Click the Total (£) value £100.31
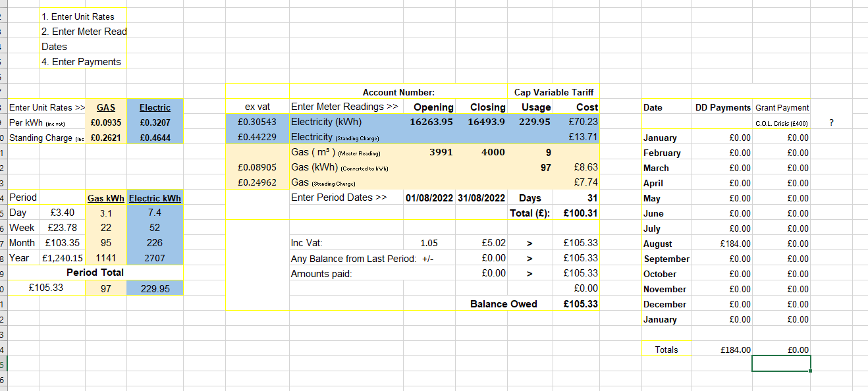This screenshot has width=868, height=391. click(580, 213)
